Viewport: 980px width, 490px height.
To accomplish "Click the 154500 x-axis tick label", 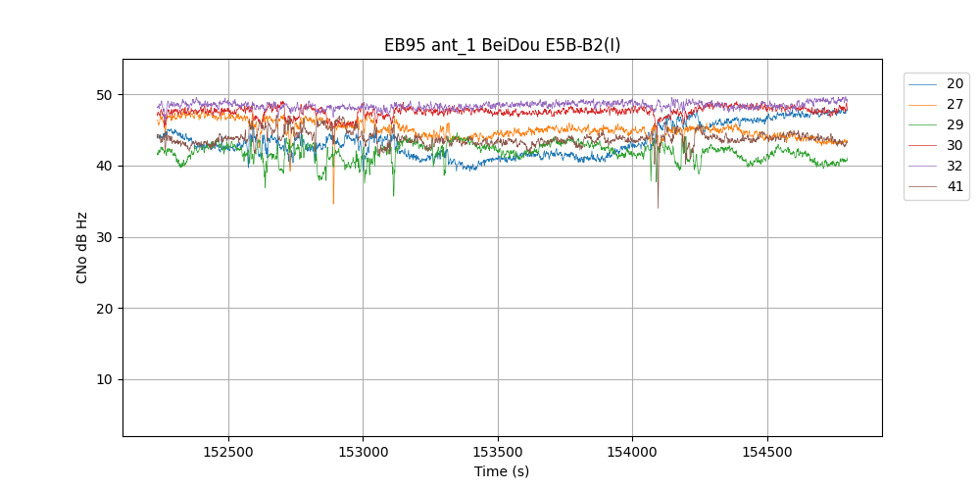I will click(x=766, y=453).
